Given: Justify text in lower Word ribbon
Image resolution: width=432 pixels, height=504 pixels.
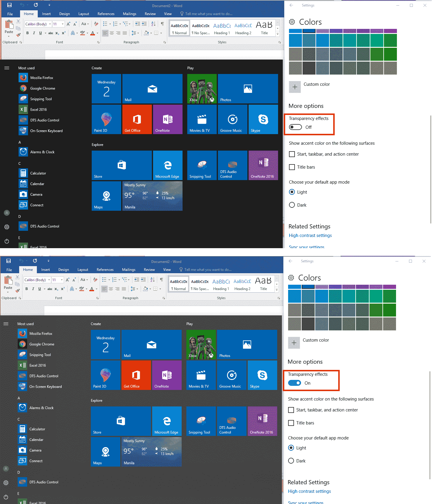Looking at the screenshot, I should [124, 289].
